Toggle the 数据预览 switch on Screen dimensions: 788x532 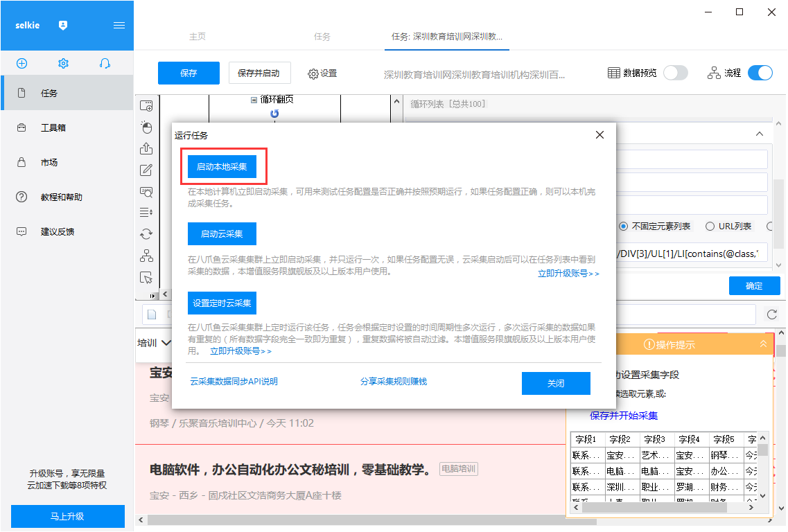[x=676, y=73]
